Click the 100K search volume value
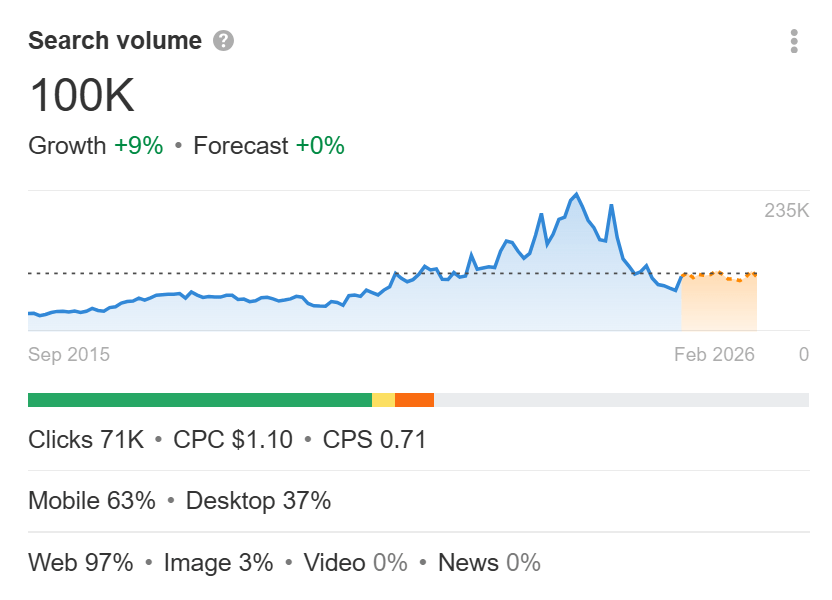Viewport: 832px width, 600px height. pos(82,96)
